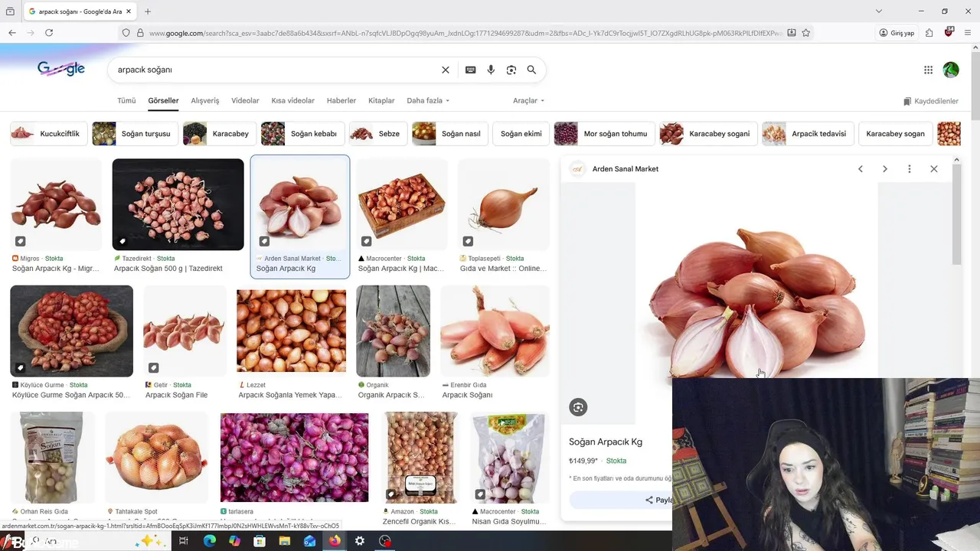Close the Arden Sanal Market preview panel
Viewport: 980px width, 551px height.
934,169
